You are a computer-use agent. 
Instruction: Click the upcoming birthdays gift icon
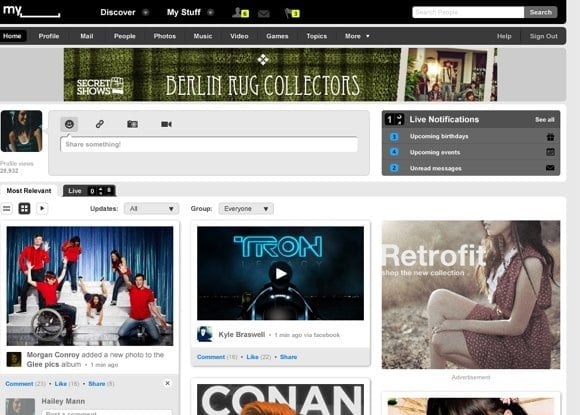click(550, 137)
